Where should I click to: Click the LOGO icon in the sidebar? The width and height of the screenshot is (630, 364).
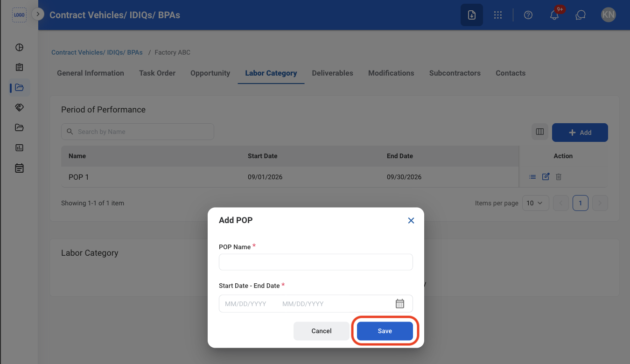(19, 15)
